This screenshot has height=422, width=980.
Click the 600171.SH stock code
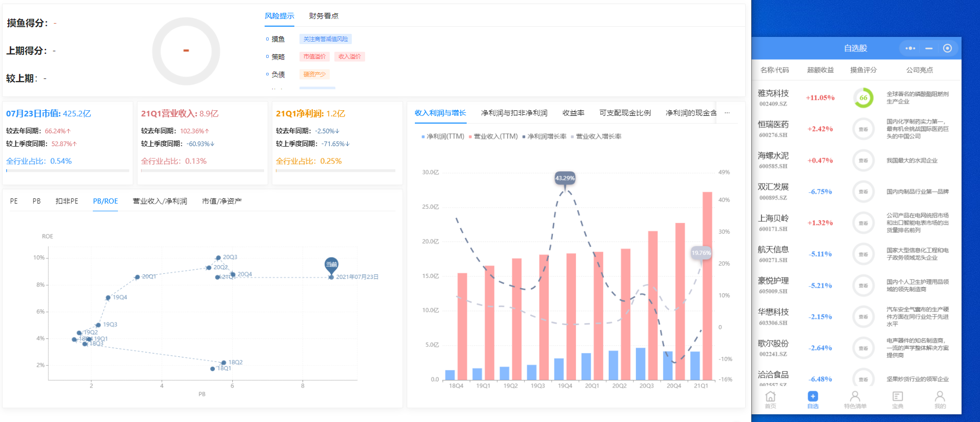(773, 229)
